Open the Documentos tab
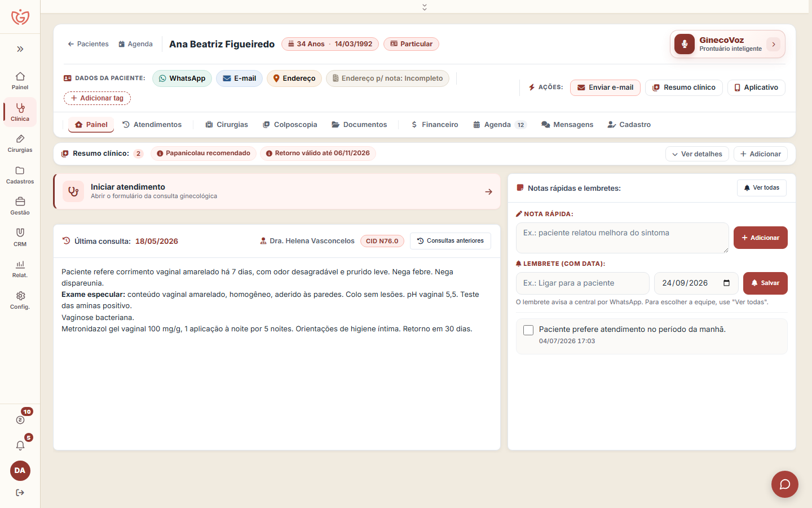The image size is (812, 508). (359, 125)
